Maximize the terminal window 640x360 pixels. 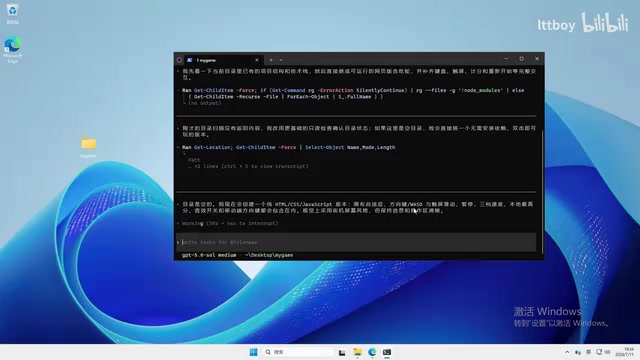point(522,59)
